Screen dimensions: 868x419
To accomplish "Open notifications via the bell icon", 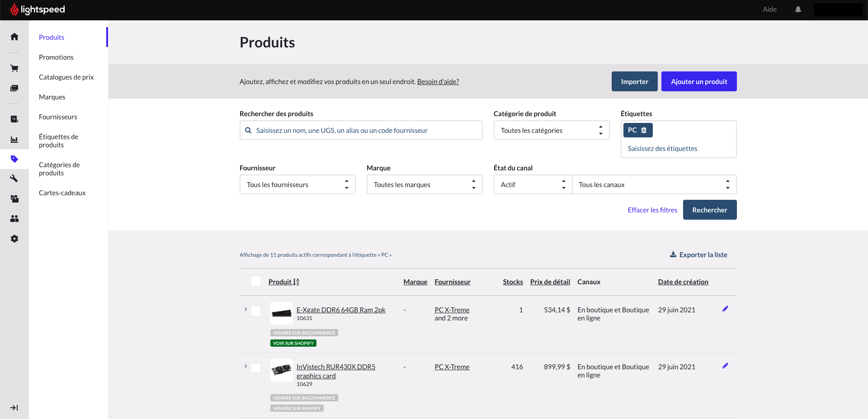I will (x=797, y=9).
